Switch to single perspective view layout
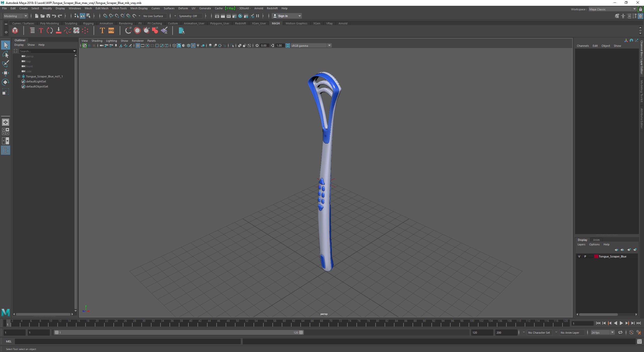The image size is (644, 352). pos(6,122)
